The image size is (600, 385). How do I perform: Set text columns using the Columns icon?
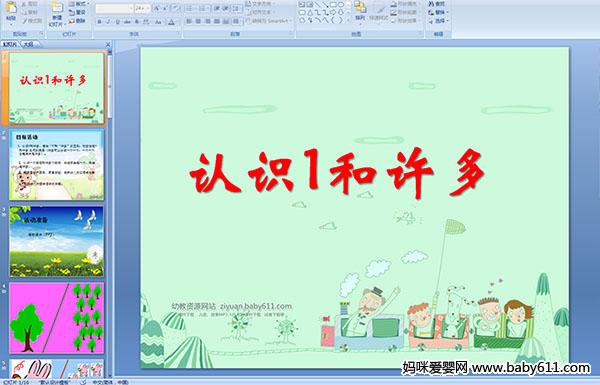pyautogui.click(x=236, y=21)
